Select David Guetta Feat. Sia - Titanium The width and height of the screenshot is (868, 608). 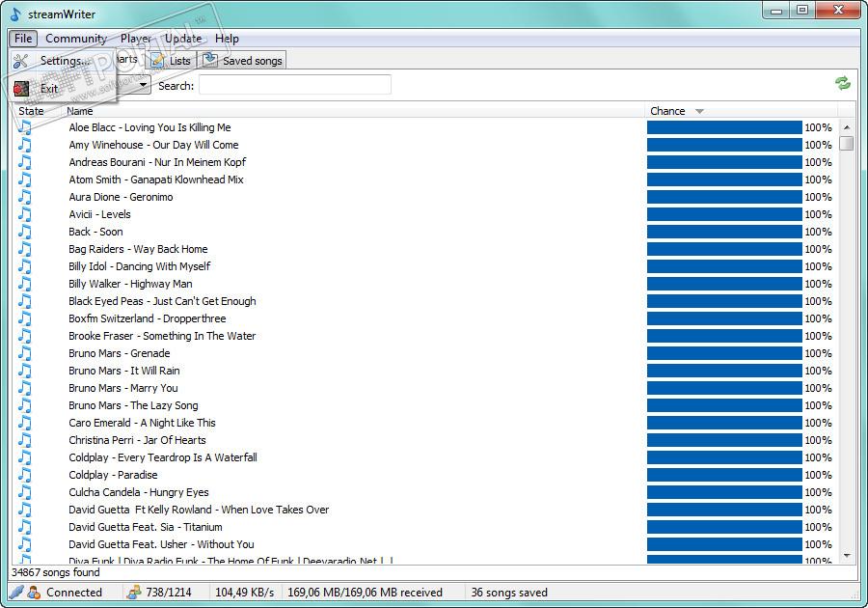coord(145,527)
